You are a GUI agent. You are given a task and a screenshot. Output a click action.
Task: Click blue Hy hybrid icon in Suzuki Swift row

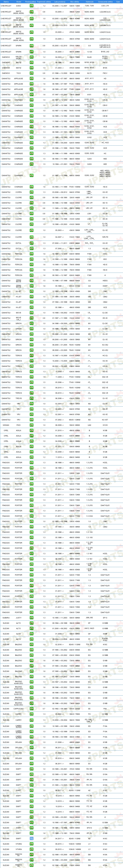31,838
